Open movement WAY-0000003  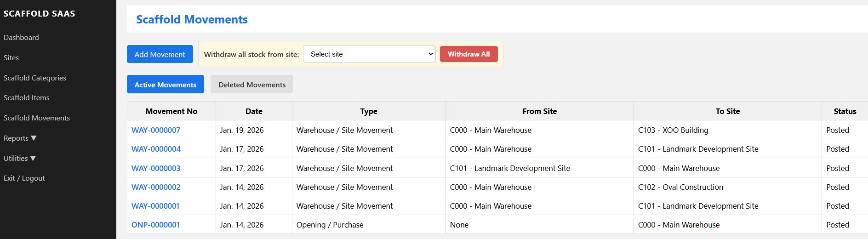156,168
